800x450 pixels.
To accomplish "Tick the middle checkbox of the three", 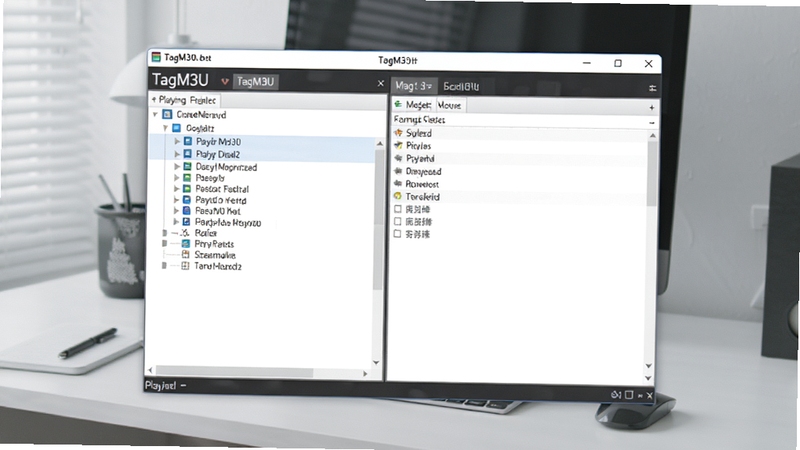I will pyautogui.click(x=398, y=221).
